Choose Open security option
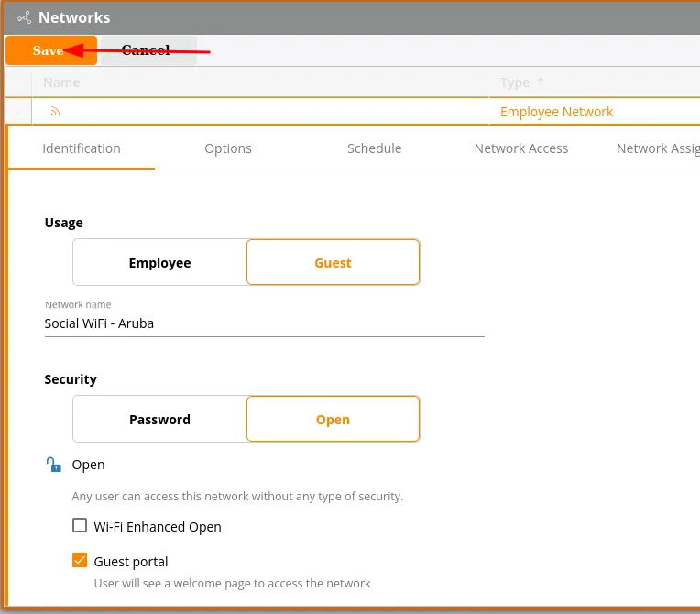Viewport: 700px width, 614px height. (x=333, y=420)
